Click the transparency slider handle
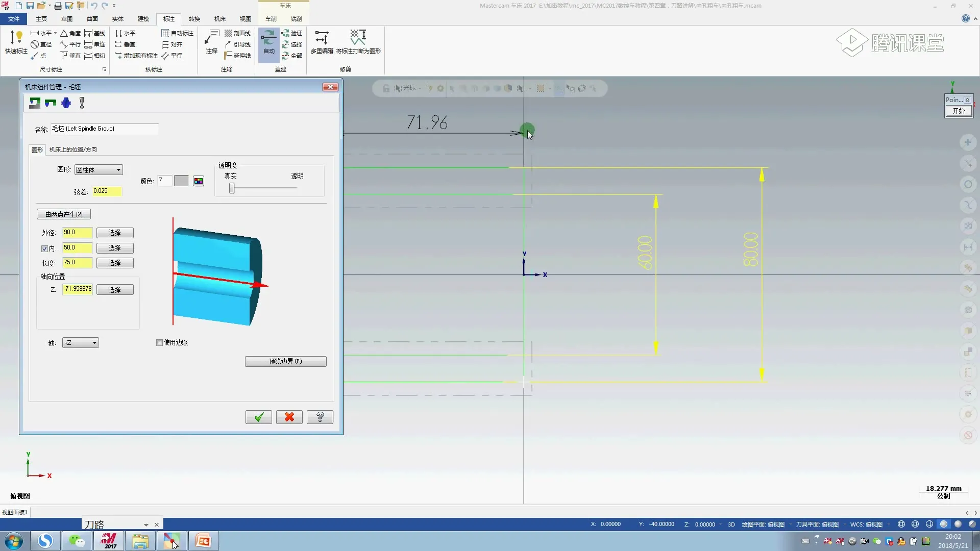 (x=232, y=188)
